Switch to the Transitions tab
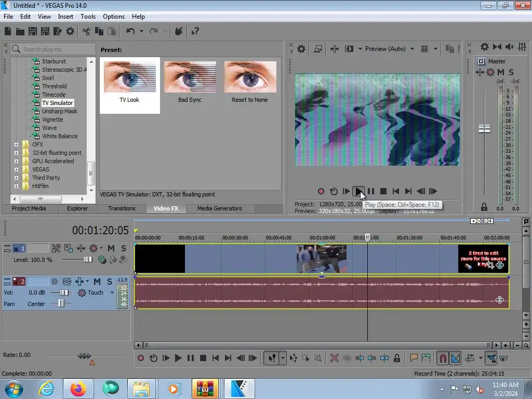 tap(122, 208)
